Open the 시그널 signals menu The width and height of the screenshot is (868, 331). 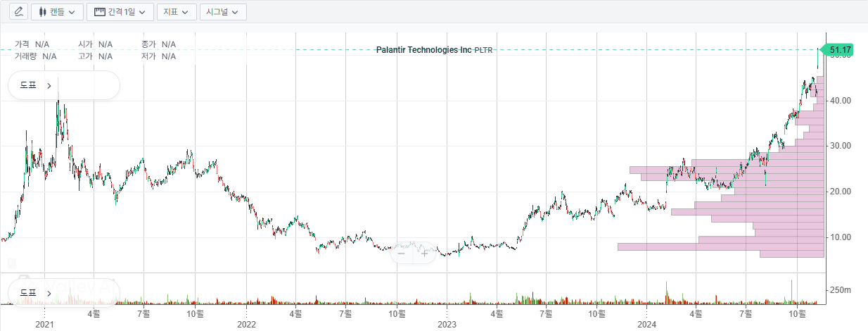(223, 12)
